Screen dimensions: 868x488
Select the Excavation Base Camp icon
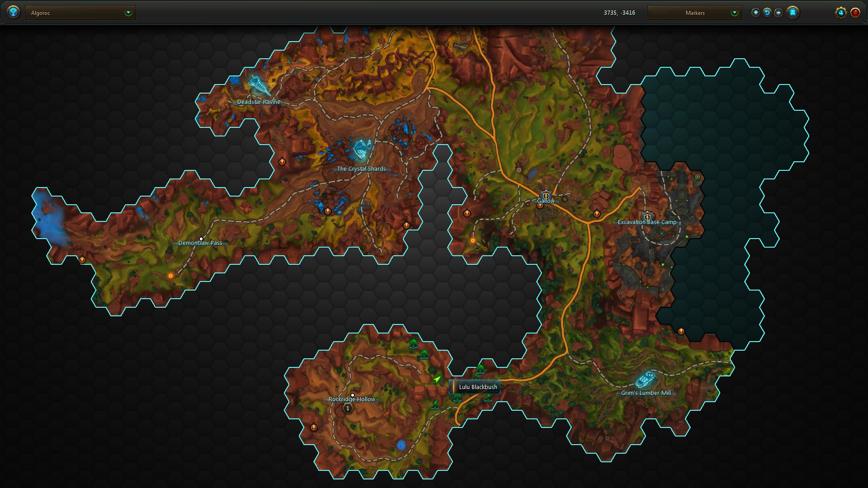[x=647, y=216]
